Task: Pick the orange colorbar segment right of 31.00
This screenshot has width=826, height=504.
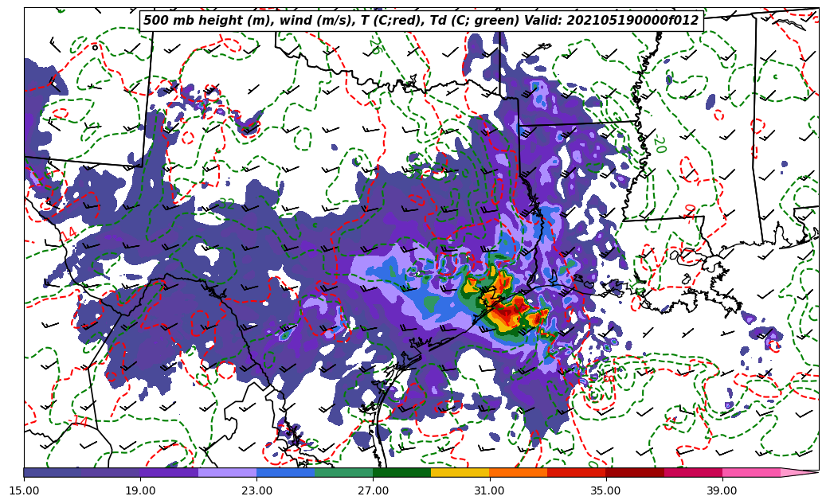Action: pyautogui.click(x=518, y=472)
